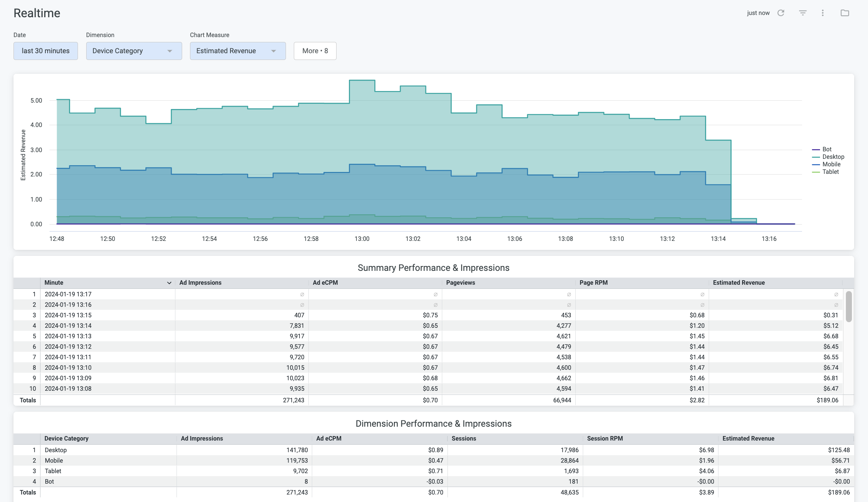The height and width of the screenshot is (502, 868).
Task: Click the Desktop row in dimension table
Action: (434, 450)
